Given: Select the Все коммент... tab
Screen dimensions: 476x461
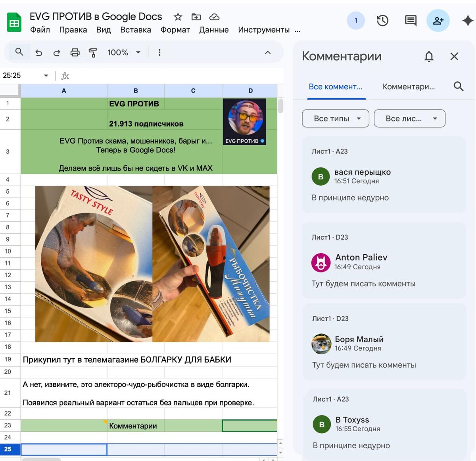Looking at the screenshot, I should [336, 87].
